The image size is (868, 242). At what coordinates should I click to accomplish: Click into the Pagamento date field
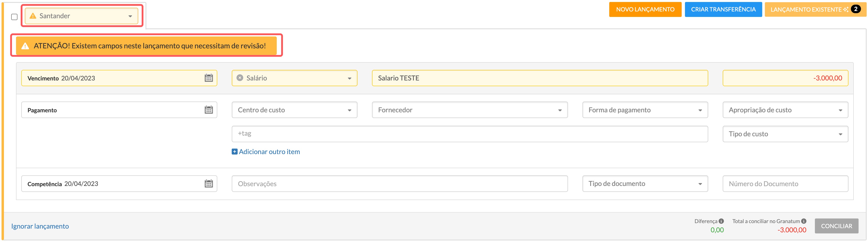(x=119, y=110)
